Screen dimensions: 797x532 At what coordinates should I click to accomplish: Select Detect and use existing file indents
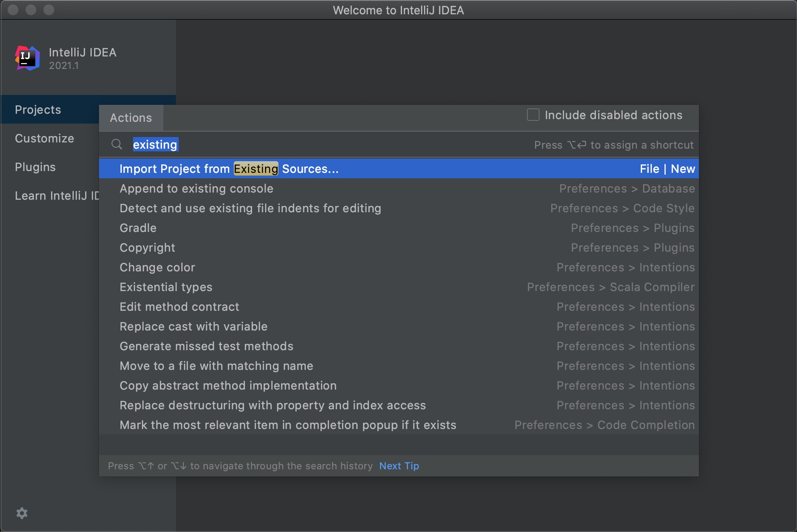[250, 208]
